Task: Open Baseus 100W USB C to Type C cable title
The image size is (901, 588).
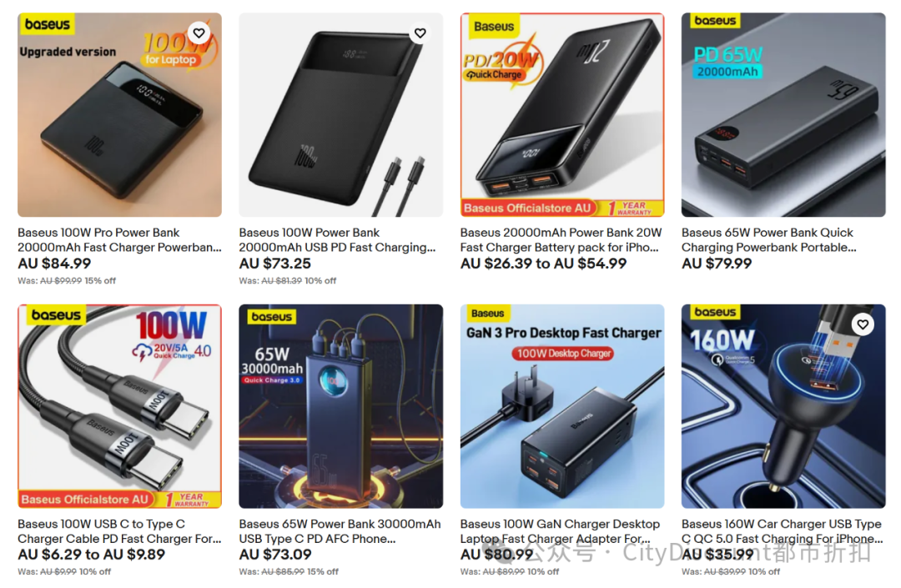Action: [x=119, y=531]
